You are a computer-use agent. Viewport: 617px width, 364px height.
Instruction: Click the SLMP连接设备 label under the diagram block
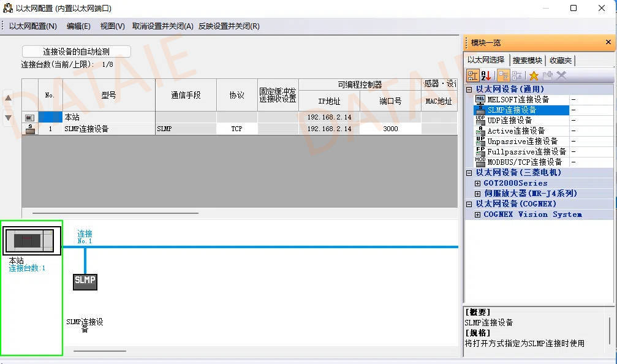pos(85,325)
